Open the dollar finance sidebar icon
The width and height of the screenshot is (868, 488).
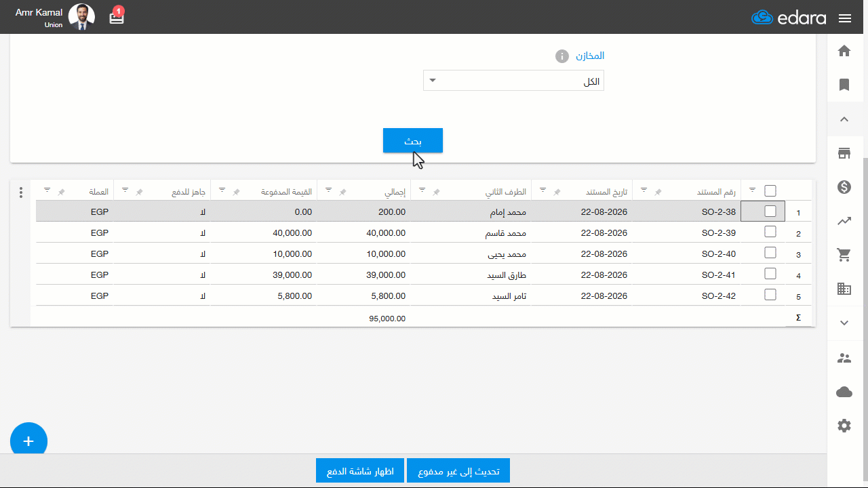click(844, 187)
